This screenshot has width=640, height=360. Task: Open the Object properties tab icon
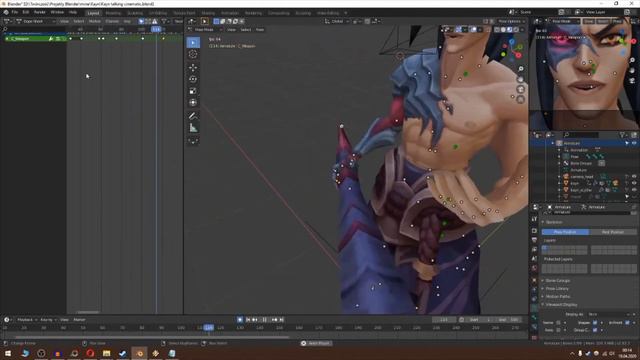pyautogui.click(x=534, y=280)
